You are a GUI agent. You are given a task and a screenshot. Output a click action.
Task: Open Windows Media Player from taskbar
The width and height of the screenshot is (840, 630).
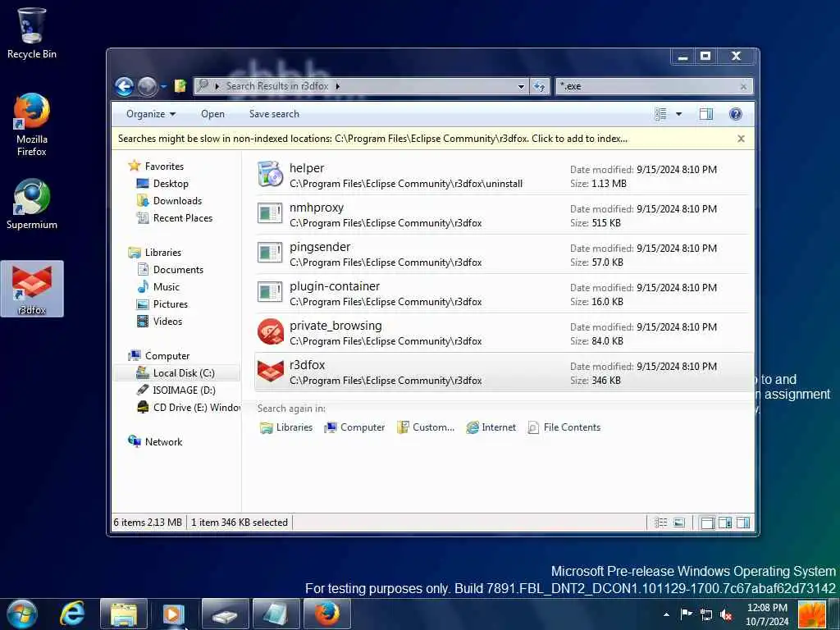(174, 614)
